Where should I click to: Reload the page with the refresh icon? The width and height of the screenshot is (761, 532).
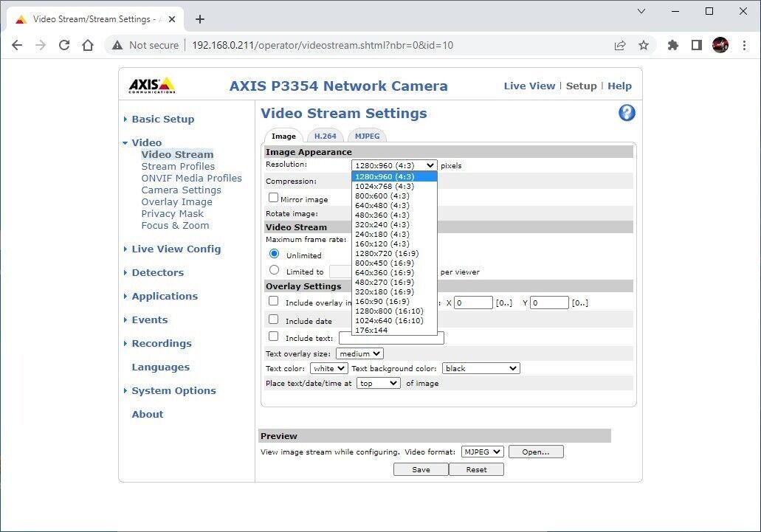pos(64,45)
